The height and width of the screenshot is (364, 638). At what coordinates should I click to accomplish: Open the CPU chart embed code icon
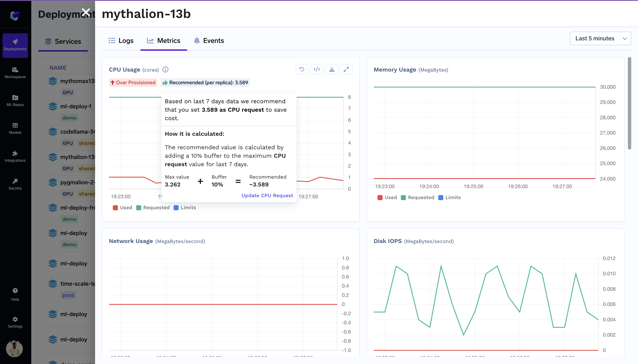317,69
